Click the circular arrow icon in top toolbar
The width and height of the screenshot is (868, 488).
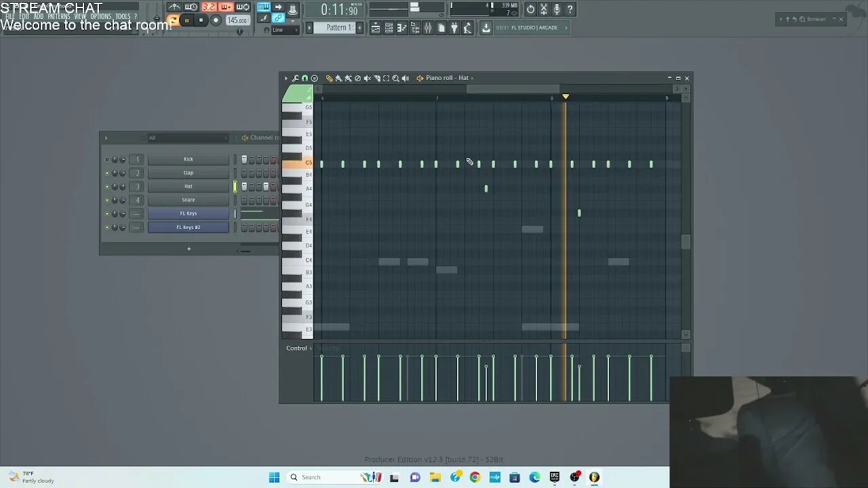(530, 9)
